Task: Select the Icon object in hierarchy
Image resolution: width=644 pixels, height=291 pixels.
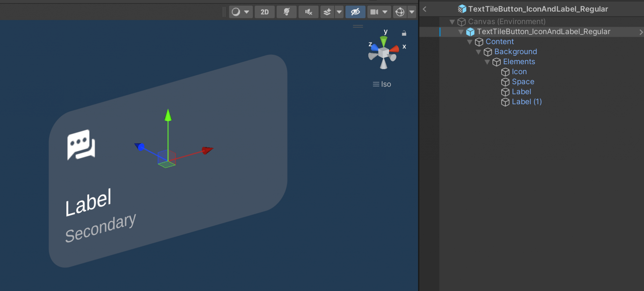Action: pyautogui.click(x=519, y=72)
